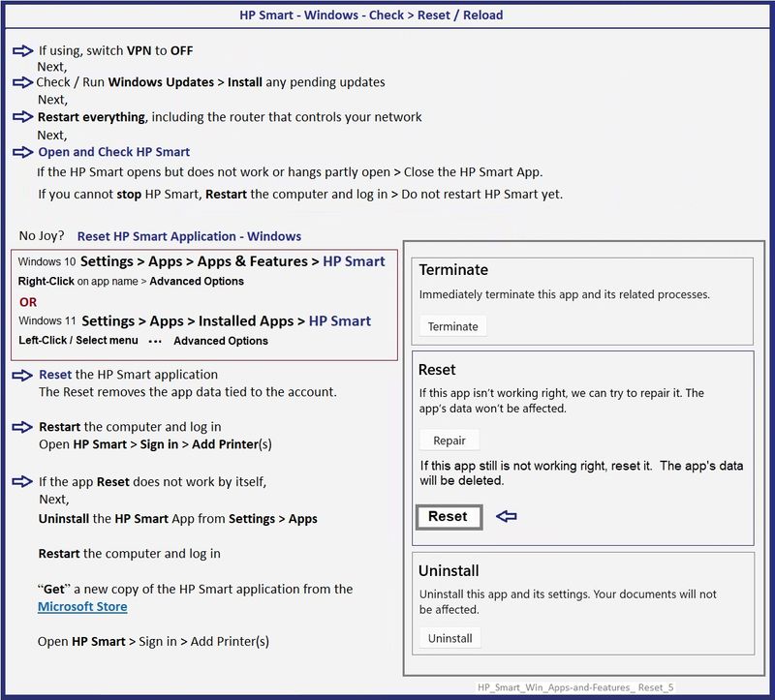Image resolution: width=775 pixels, height=700 pixels.
Task: Click 'Left-Click / Select menu' text
Action: point(78,341)
